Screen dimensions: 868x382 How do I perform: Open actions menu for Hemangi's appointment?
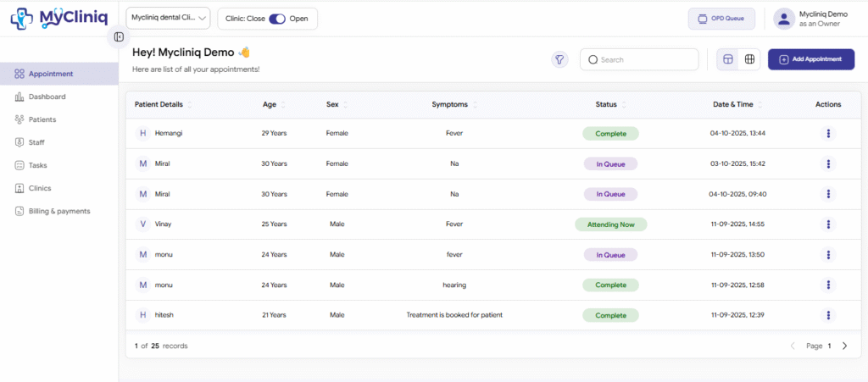[x=828, y=134]
